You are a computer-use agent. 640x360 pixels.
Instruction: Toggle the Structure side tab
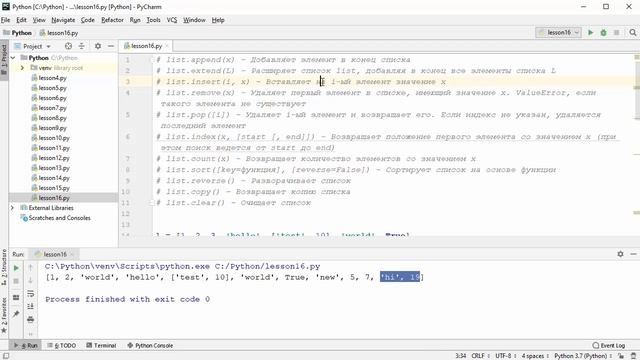pos(4,266)
